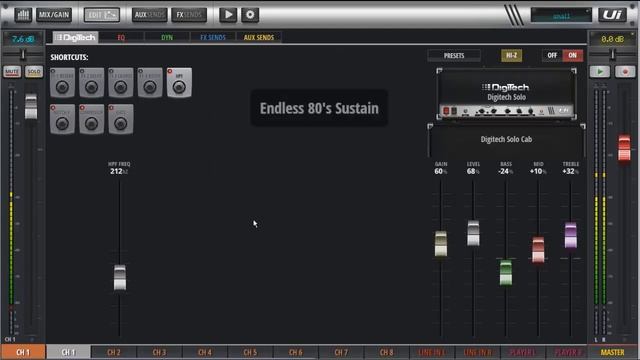Select the second PLAYER channel tab

[567, 352]
